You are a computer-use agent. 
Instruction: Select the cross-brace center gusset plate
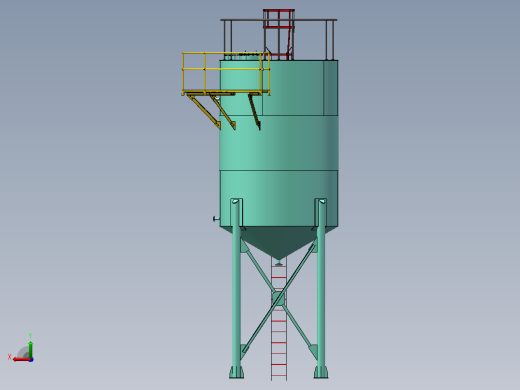click(x=278, y=298)
